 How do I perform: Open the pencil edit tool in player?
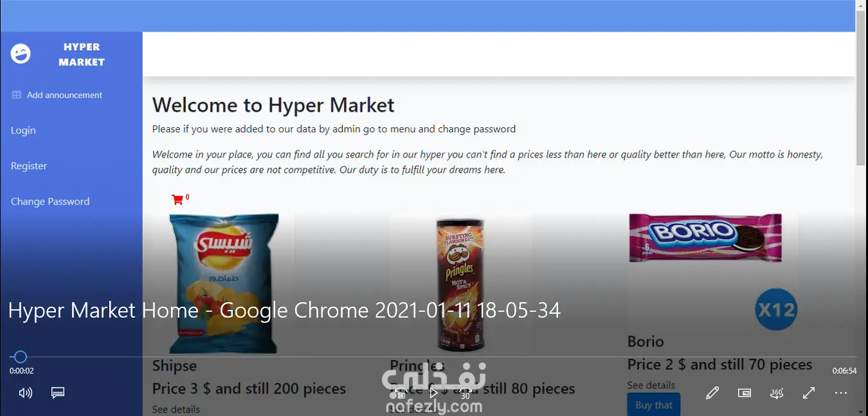[712, 393]
